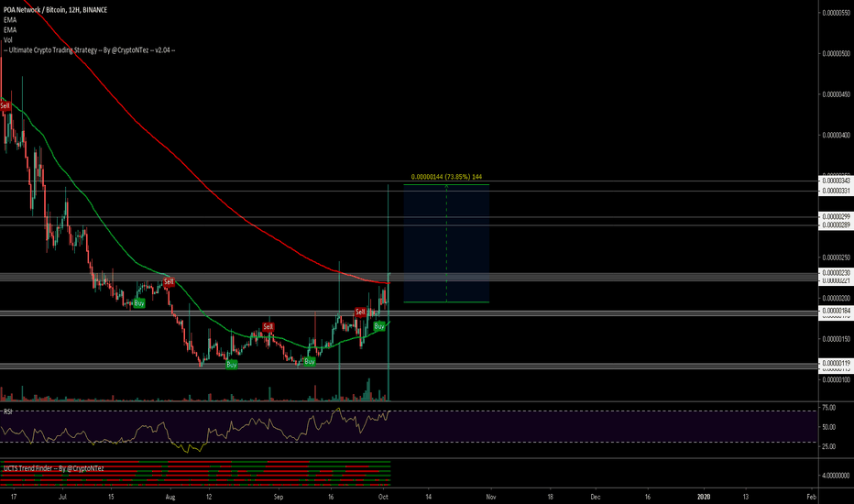Screen dimensions: 854x504
Task: Click the Sep date on time axis
Action: pyautogui.click(x=279, y=497)
